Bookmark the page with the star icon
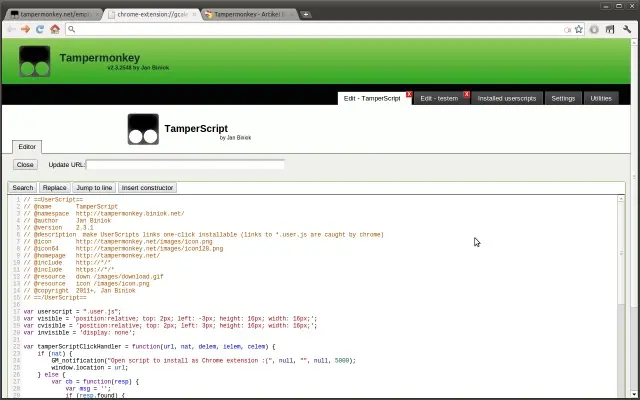Viewport: 640px width, 400px height. pos(579,29)
